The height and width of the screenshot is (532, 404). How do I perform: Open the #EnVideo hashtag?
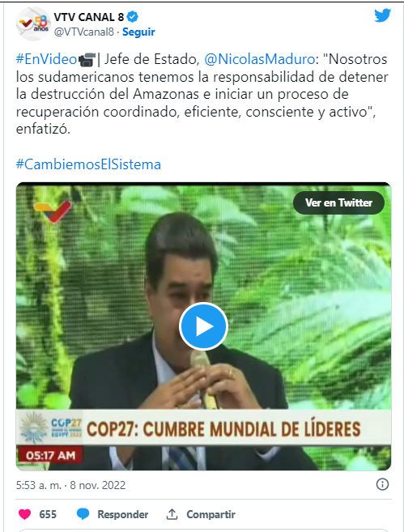(x=46, y=59)
